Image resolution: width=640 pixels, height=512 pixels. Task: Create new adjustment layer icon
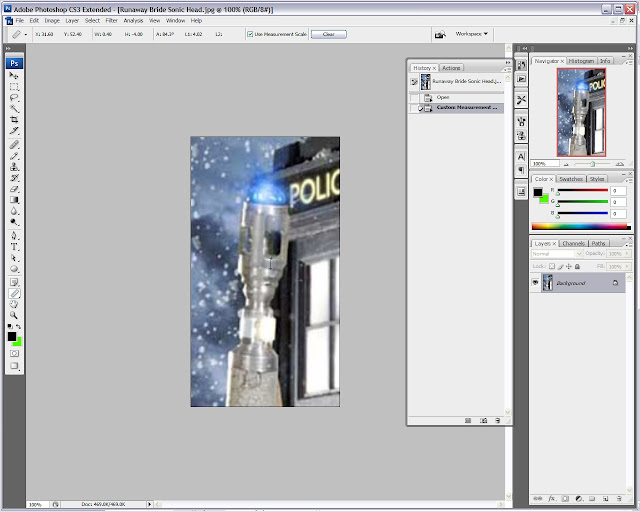579,499
